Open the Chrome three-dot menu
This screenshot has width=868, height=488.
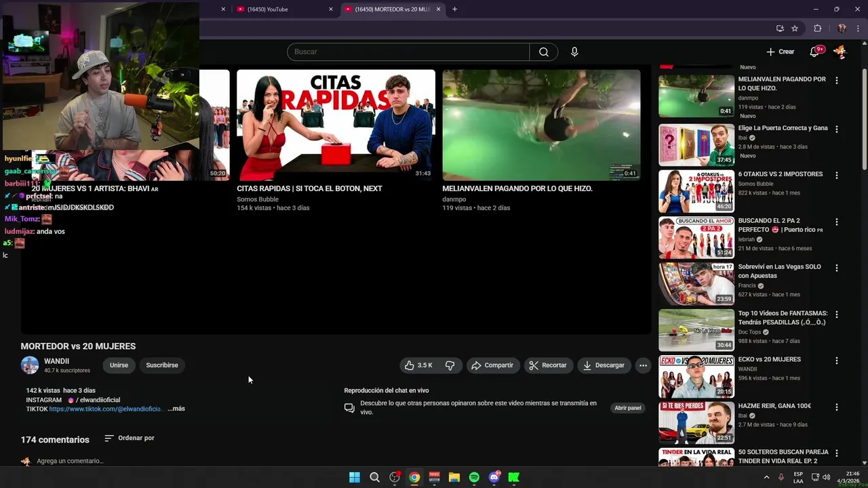858,28
